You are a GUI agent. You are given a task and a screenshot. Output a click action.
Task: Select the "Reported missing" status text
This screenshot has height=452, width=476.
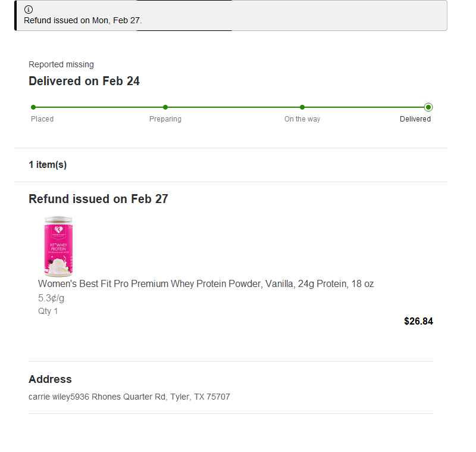(61, 64)
